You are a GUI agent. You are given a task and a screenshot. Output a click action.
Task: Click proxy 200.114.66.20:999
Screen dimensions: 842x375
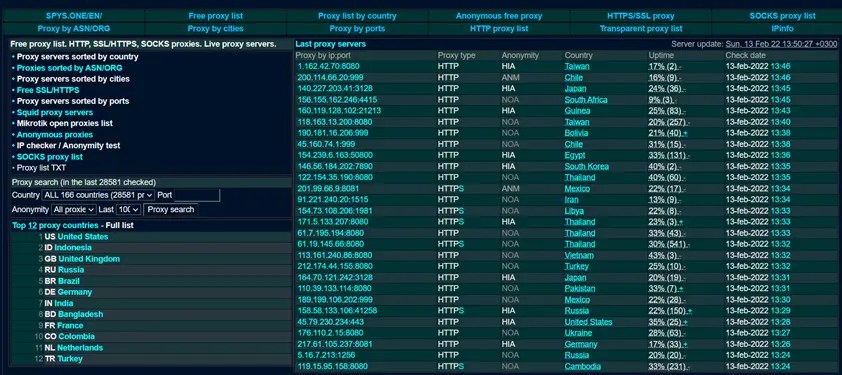pyautogui.click(x=330, y=77)
